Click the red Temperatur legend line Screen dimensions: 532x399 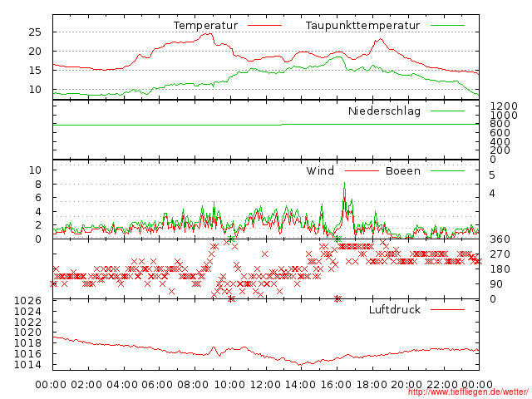(264, 26)
